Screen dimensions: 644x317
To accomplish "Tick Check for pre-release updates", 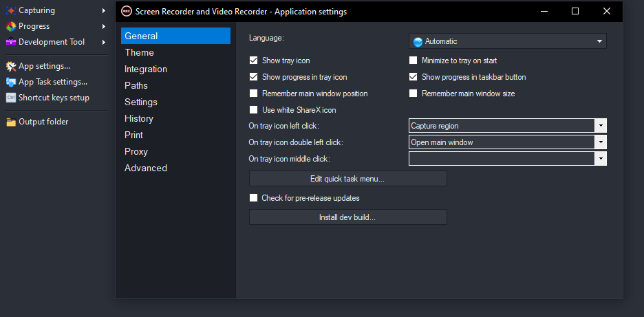I will click(x=253, y=198).
